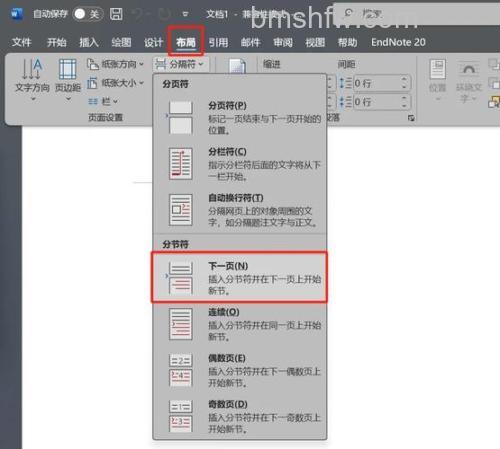
Task: Click spacing after stepper arrows
Action: tap(405, 102)
